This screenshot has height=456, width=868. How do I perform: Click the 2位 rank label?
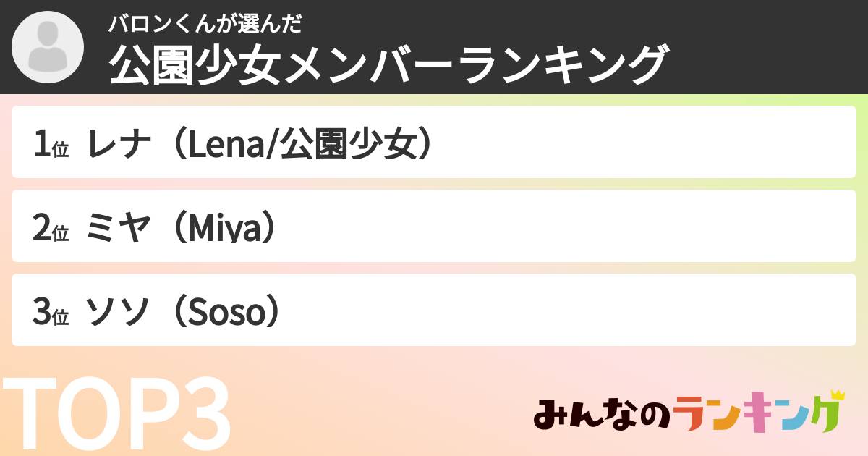(51, 229)
